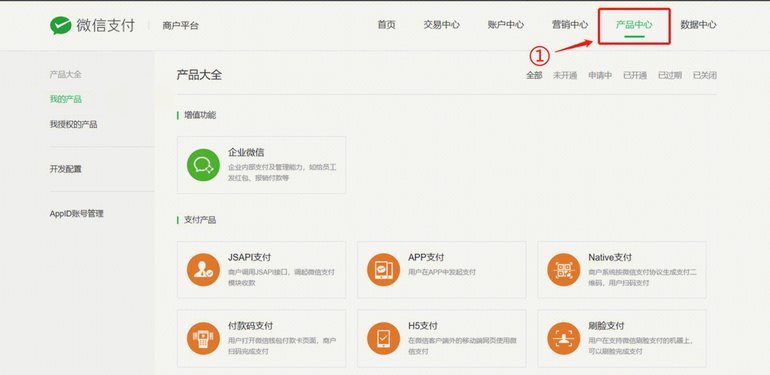Open the 数据中心 navigation tab
770x375 pixels.
(x=698, y=25)
